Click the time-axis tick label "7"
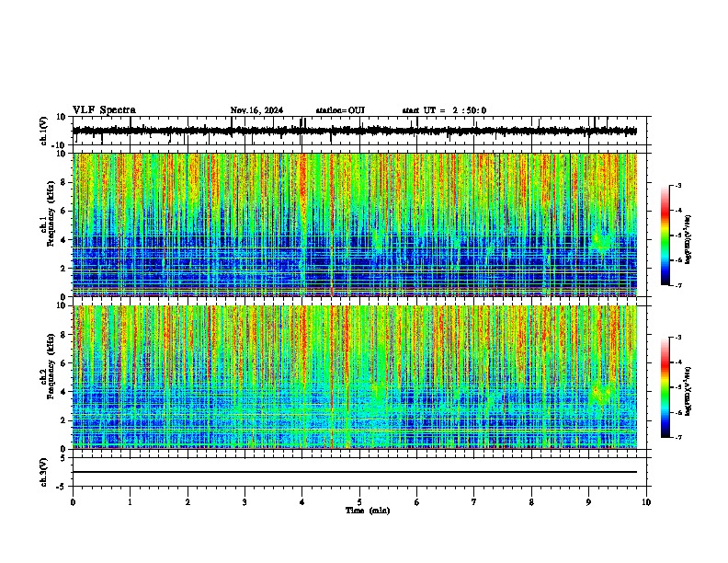 coord(474,502)
